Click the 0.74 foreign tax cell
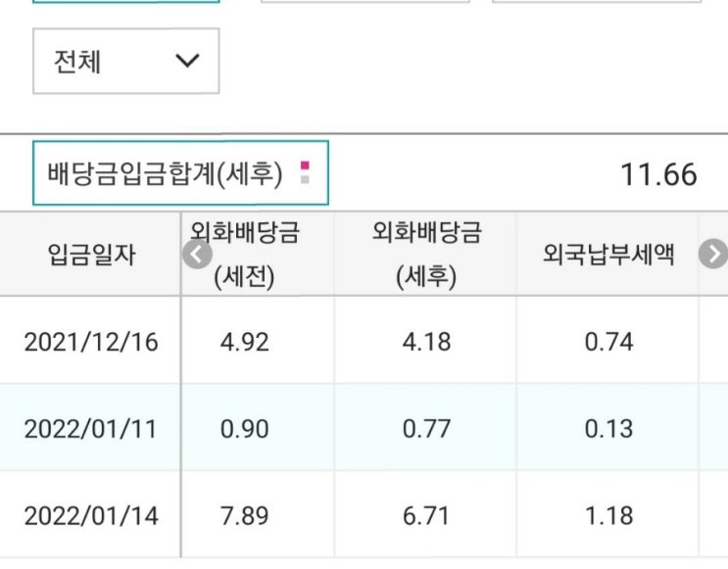The image size is (728, 569). click(x=607, y=342)
